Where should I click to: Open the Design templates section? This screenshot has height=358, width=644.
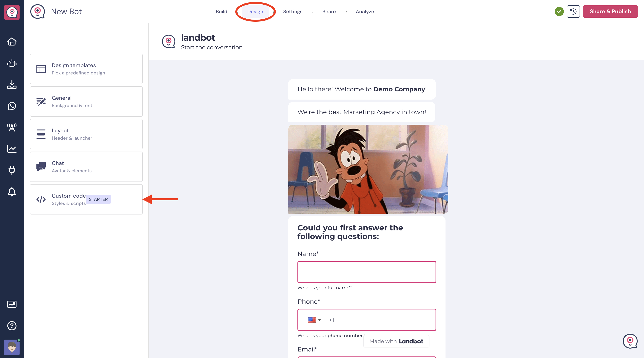tap(86, 69)
